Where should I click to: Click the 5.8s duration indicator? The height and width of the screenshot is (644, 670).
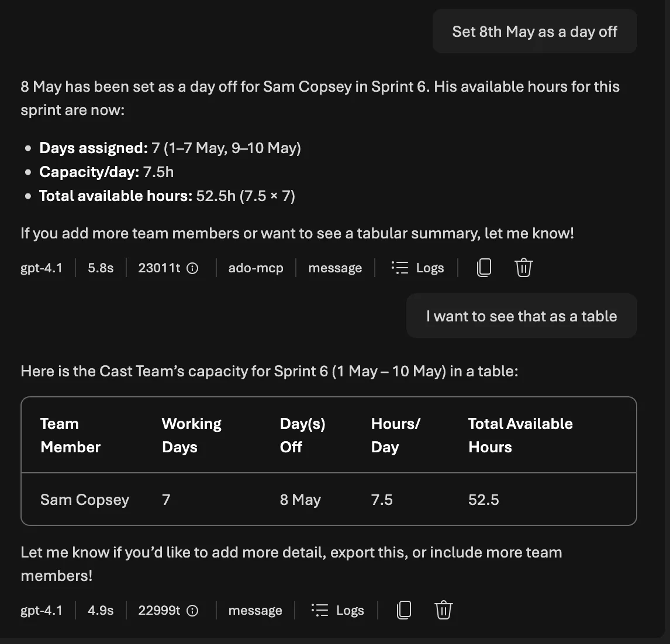pyautogui.click(x=100, y=267)
